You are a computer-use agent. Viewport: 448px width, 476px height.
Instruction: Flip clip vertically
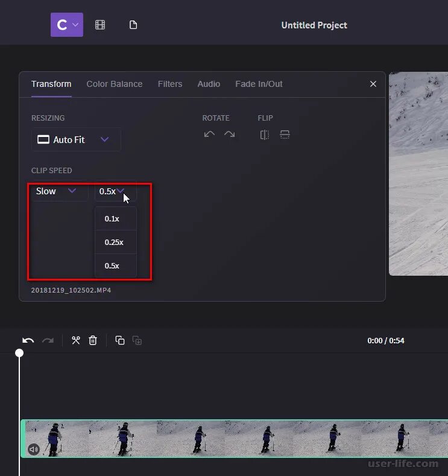click(285, 135)
